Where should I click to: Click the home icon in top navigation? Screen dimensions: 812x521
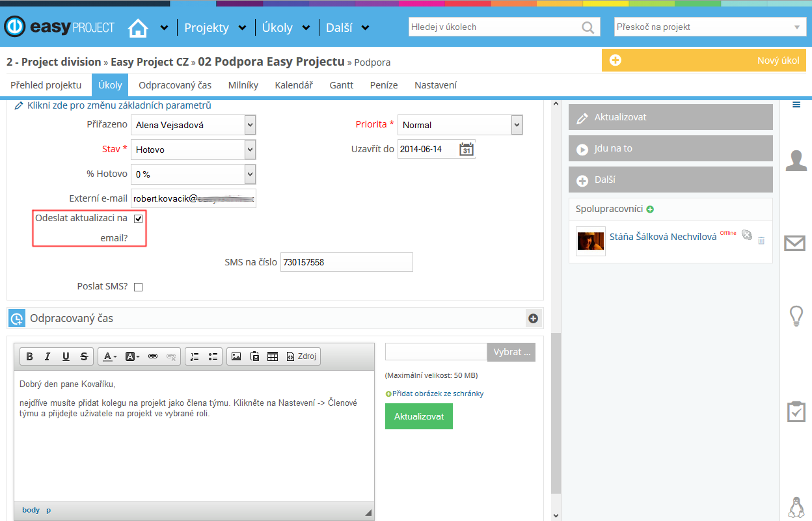(138, 28)
